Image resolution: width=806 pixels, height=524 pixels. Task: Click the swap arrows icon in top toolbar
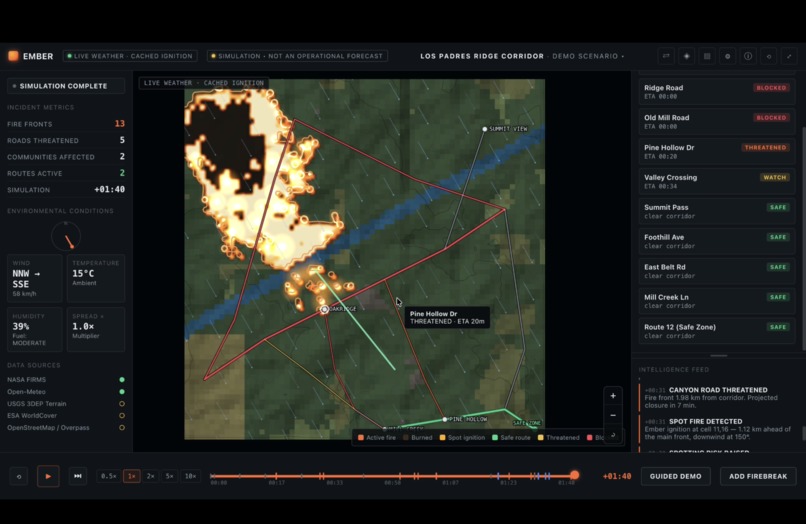[666, 56]
